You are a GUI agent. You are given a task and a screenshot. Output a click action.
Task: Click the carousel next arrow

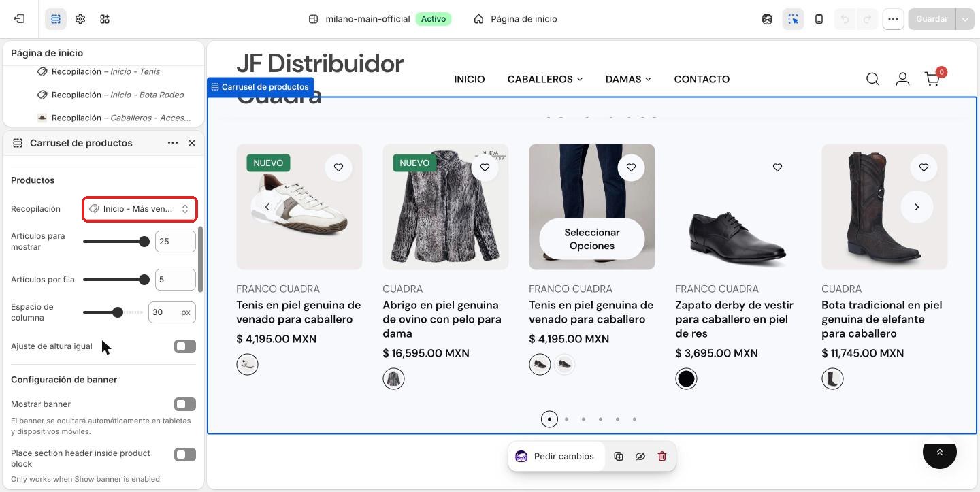pos(917,207)
